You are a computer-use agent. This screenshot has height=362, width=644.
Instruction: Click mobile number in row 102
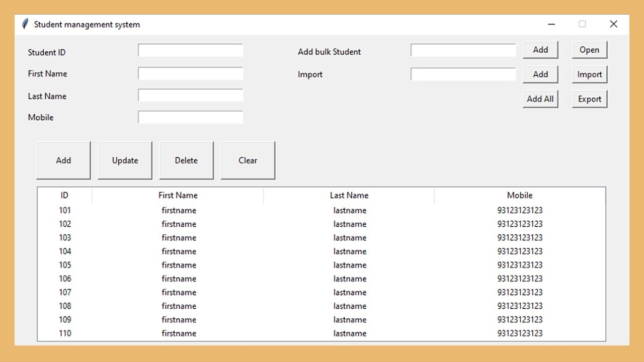[x=520, y=224]
